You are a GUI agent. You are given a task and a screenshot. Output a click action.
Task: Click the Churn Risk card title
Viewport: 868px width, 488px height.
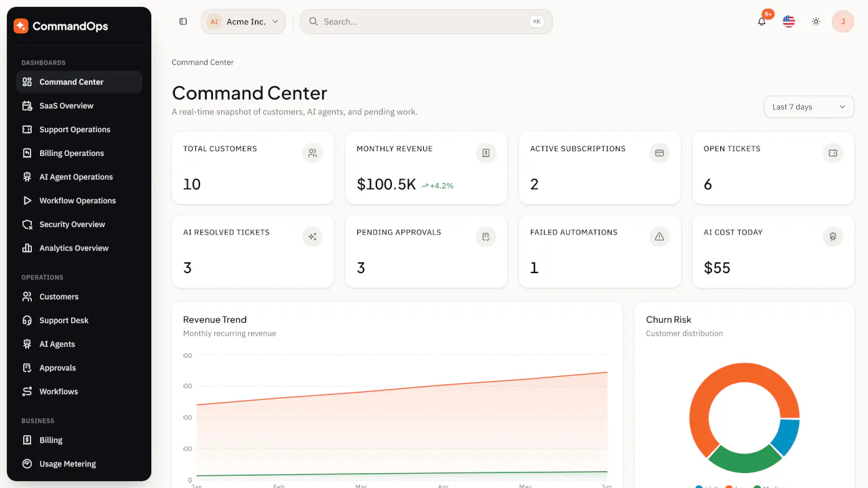[x=669, y=320]
